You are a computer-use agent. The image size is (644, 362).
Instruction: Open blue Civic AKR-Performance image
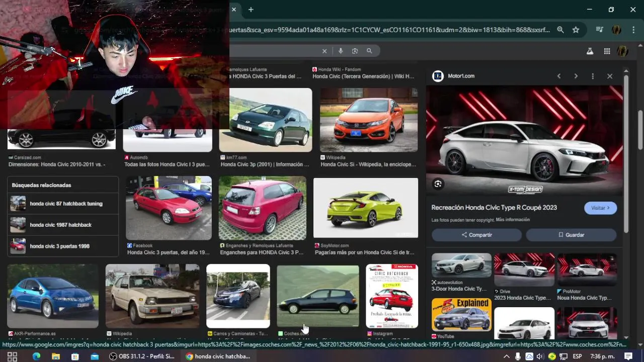tap(53, 296)
